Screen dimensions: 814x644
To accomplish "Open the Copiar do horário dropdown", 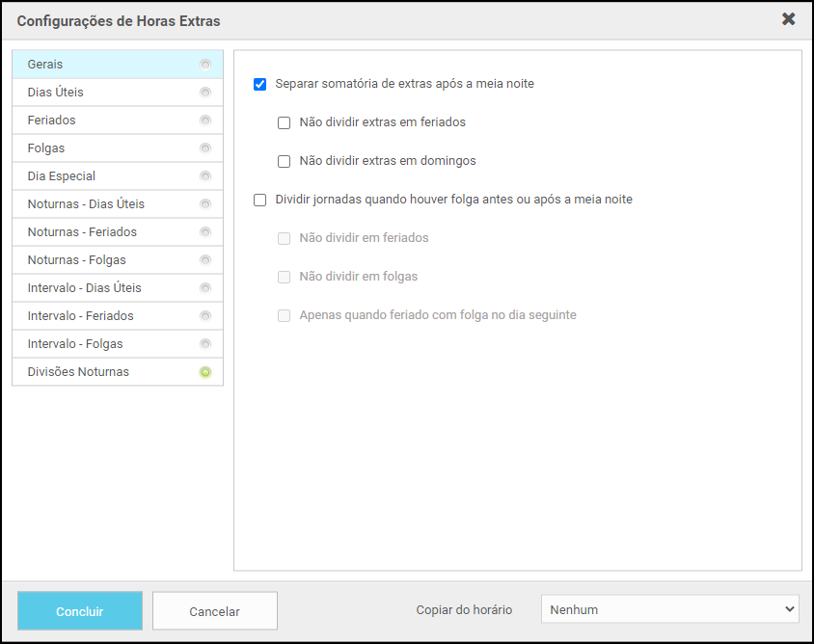I will coord(670,609).
